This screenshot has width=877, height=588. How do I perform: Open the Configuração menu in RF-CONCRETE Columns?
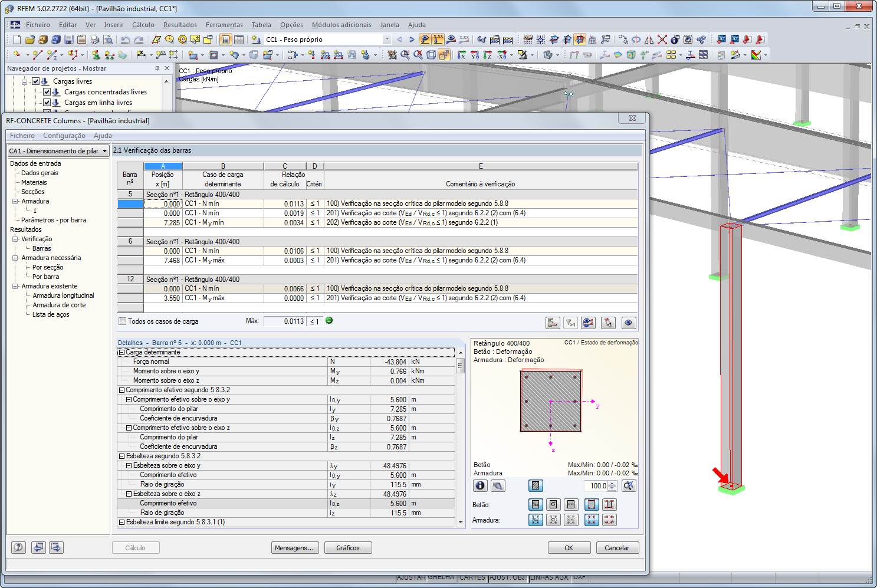click(64, 135)
